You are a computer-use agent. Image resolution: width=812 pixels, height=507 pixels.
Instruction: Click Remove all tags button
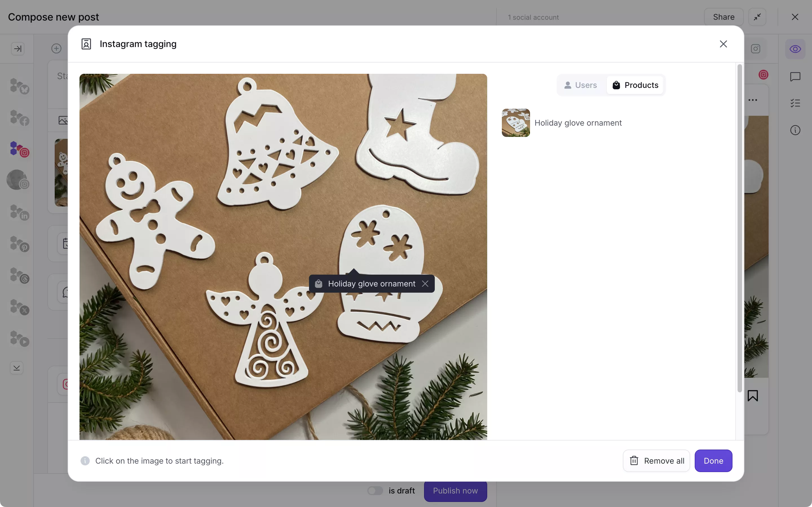point(656,461)
